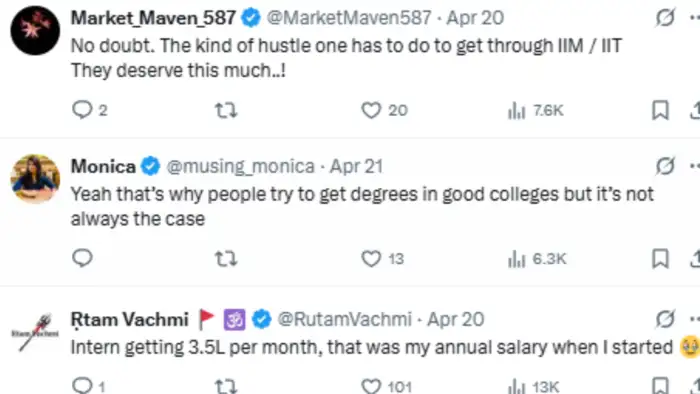Viewport: 700px width, 394px height.
Task: Open Rtam Vachmi display name
Action: pos(129,319)
